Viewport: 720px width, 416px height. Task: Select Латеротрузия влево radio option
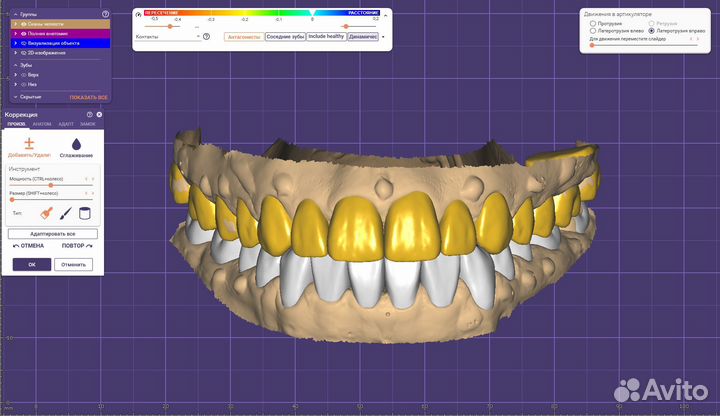[x=593, y=31]
